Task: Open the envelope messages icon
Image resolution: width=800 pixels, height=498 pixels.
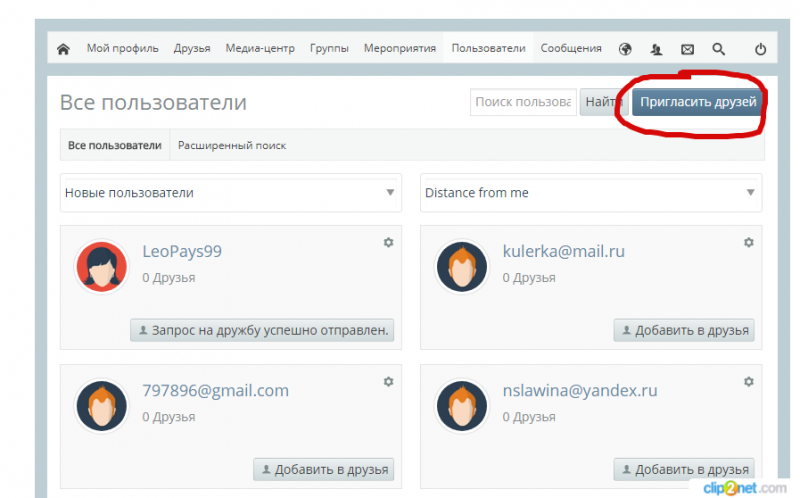Action: point(687,49)
